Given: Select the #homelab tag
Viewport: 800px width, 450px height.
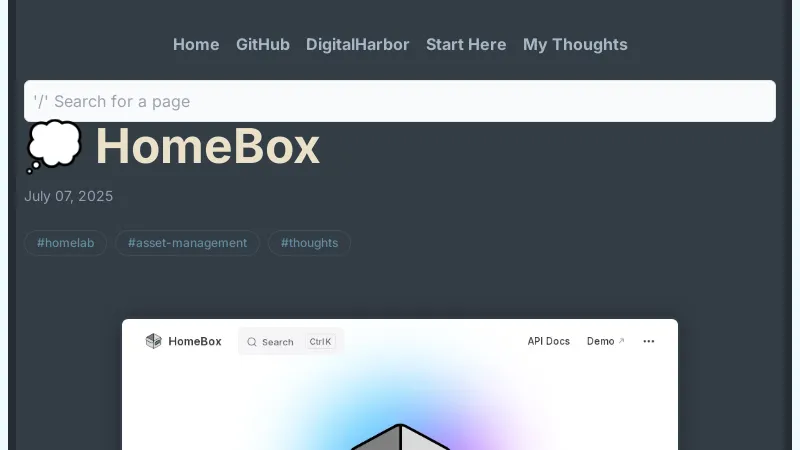Looking at the screenshot, I should coord(65,243).
